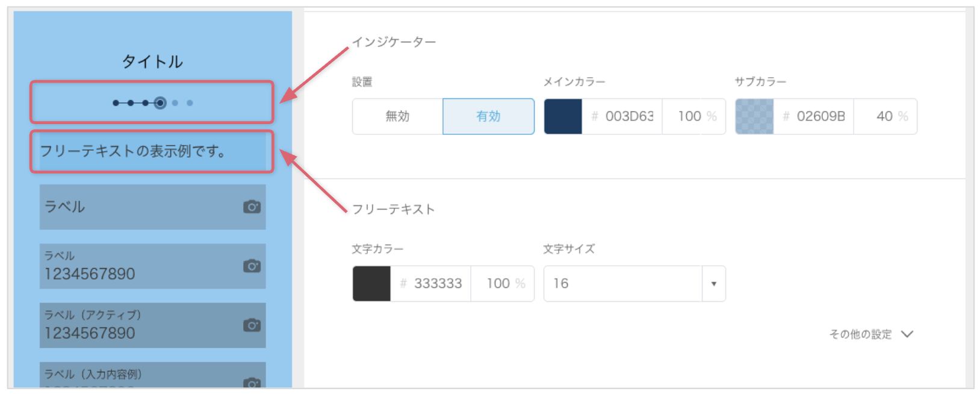
Task: Open the 文字サイズ dropdown showing 16
Action: coord(634,283)
